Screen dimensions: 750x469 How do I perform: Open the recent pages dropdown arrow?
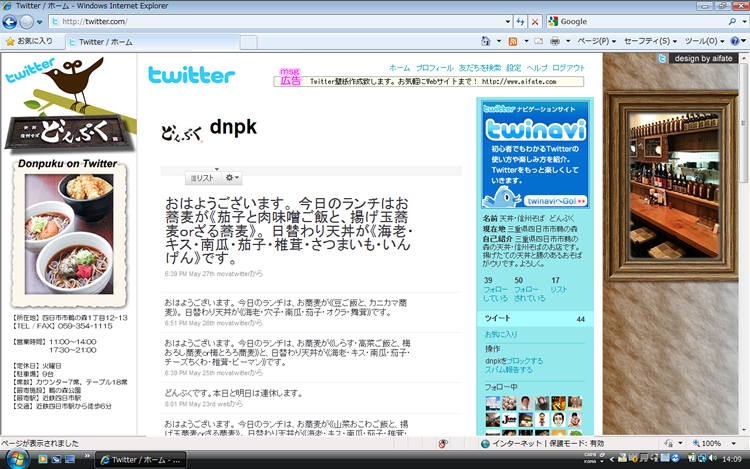40,22
